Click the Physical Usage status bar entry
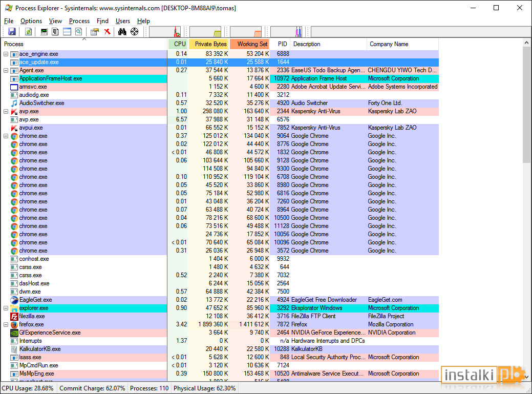This screenshot has height=394, width=532. coord(205,388)
